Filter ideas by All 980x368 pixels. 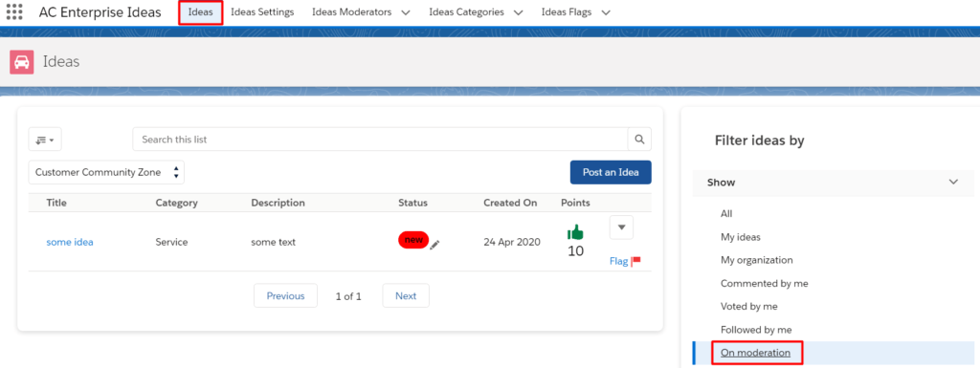click(x=726, y=213)
